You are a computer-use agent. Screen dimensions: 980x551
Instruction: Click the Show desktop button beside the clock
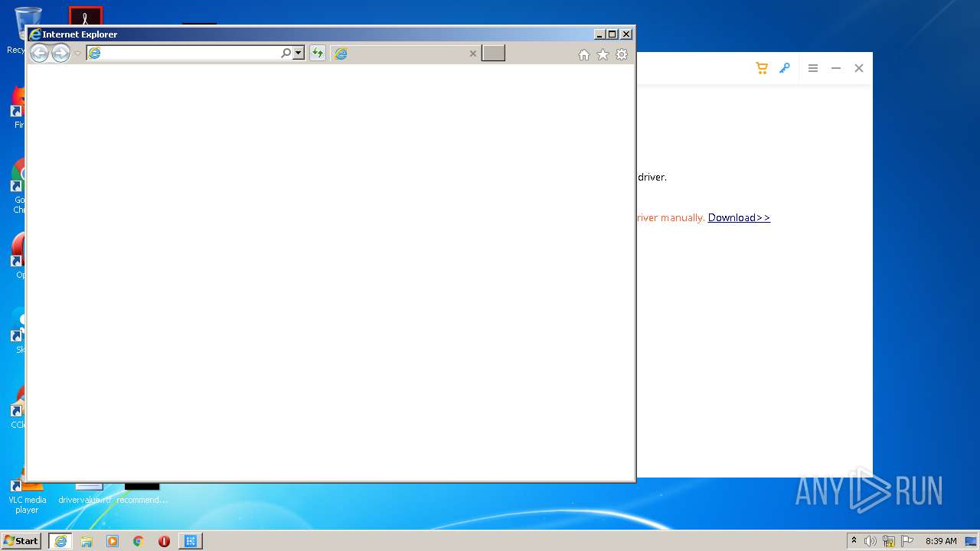[x=972, y=541]
